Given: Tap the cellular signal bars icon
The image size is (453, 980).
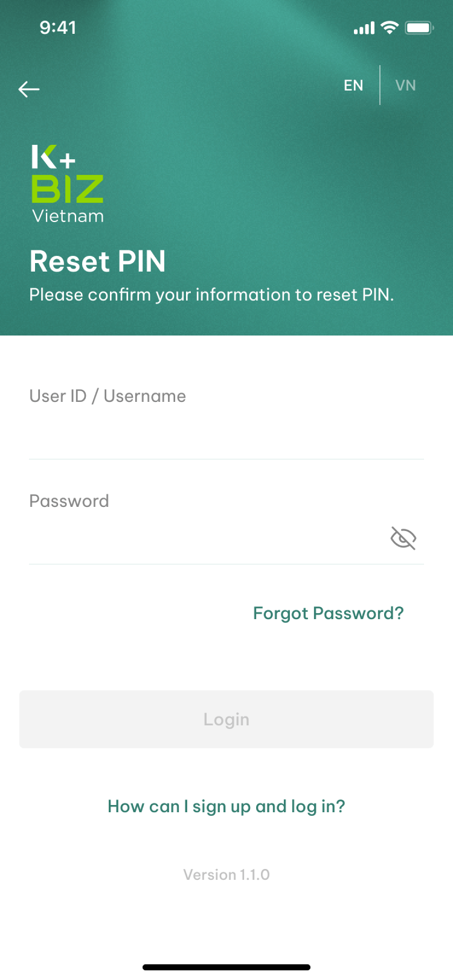Looking at the screenshot, I should 364,28.
